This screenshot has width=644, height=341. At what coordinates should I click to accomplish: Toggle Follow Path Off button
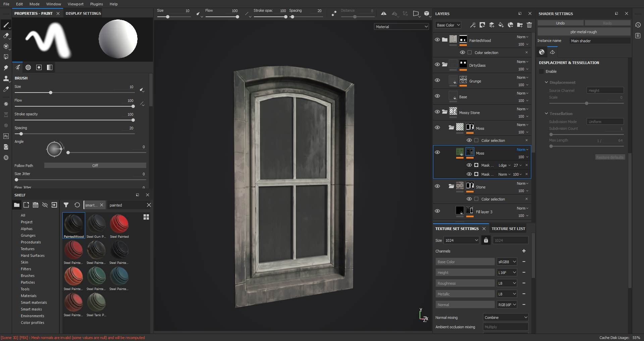tap(95, 165)
